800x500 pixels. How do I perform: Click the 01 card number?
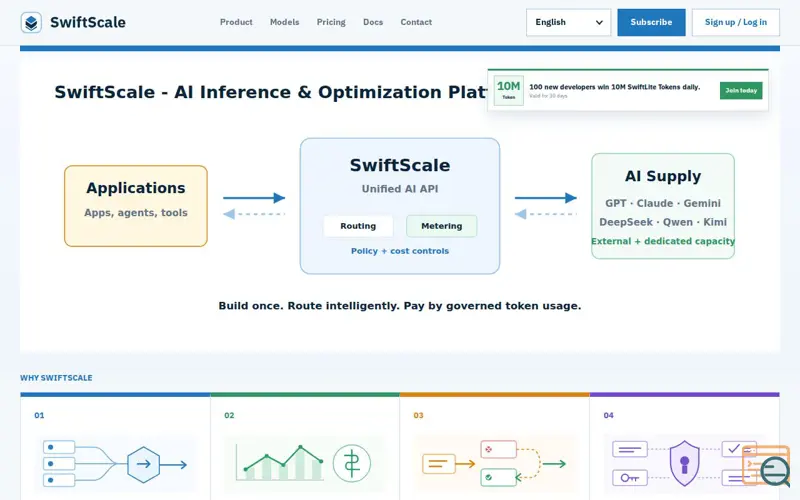(39, 415)
